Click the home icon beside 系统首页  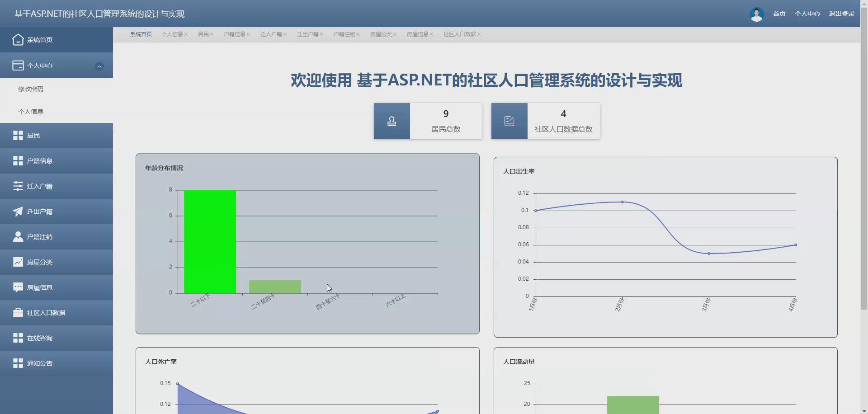tap(18, 40)
